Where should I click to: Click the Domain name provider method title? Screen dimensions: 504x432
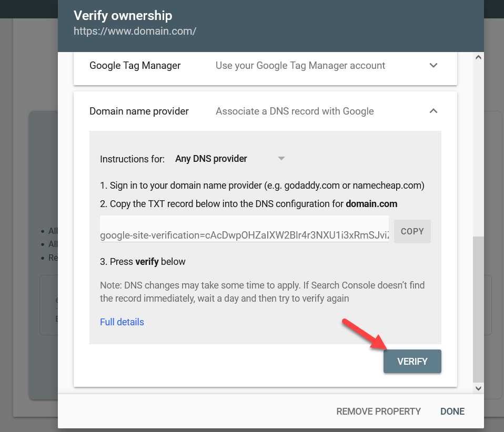pos(139,111)
